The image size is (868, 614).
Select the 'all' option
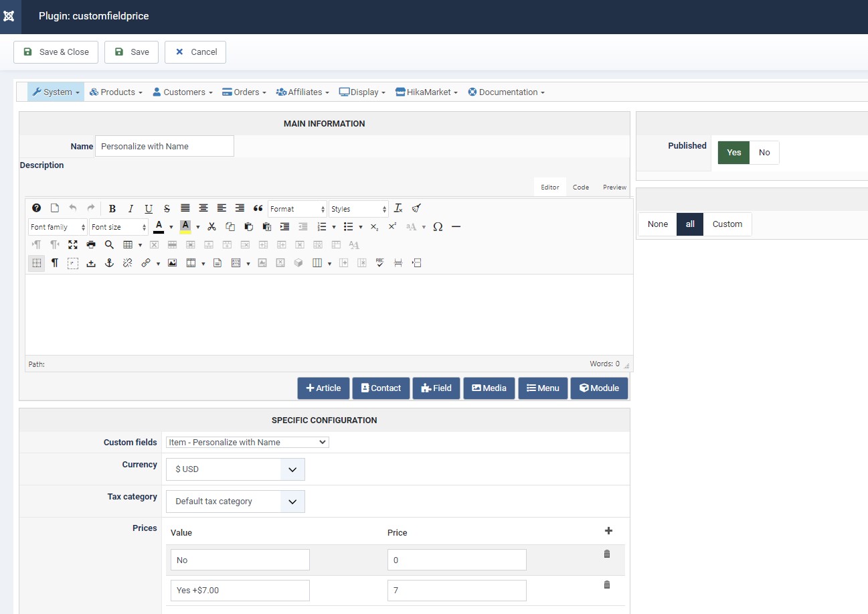tap(690, 224)
